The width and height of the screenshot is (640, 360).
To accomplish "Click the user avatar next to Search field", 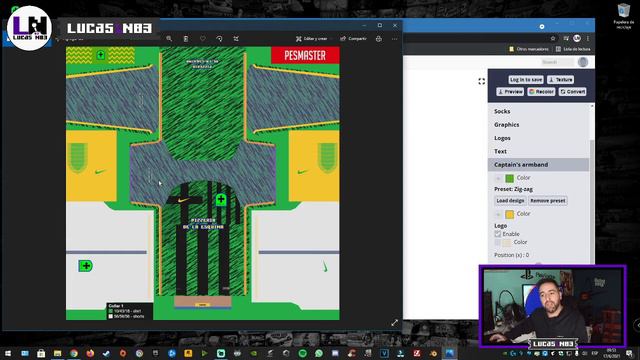I will tap(583, 62).
